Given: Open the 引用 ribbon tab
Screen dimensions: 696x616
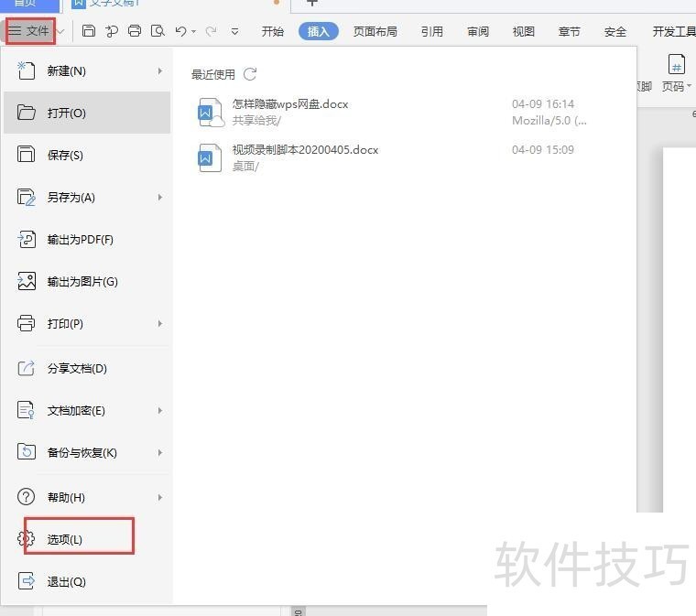Looking at the screenshot, I should (432, 31).
